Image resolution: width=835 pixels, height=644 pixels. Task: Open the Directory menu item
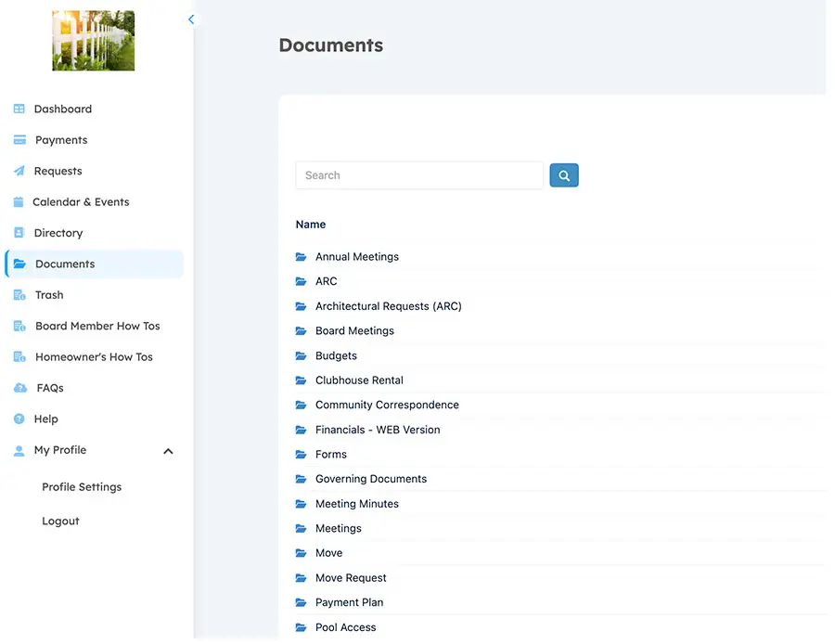(x=58, y=233)
